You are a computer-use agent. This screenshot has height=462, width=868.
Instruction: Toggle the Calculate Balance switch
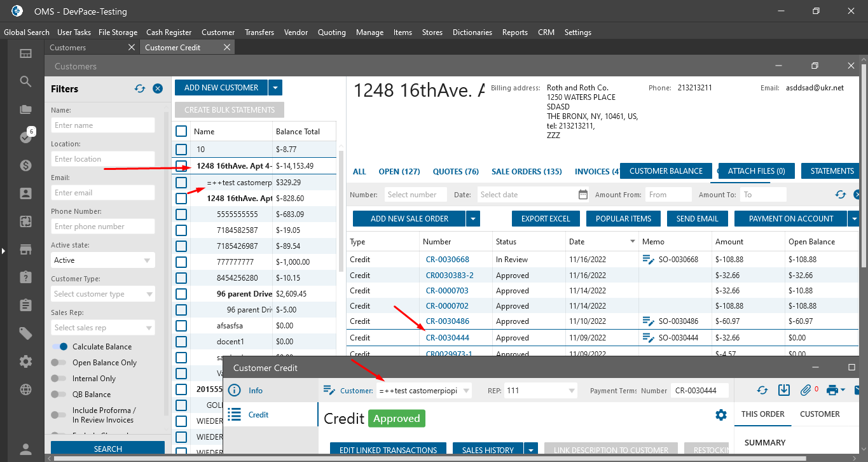60,347
